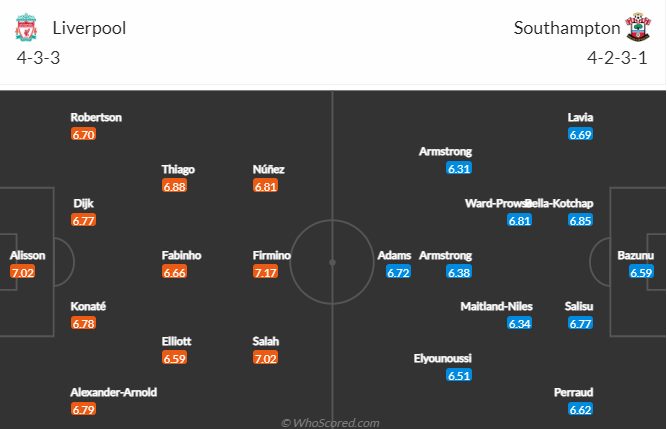The image size is (667, 429).
Task: Open the Southampton team name link
Action: (x=567, y=28)
